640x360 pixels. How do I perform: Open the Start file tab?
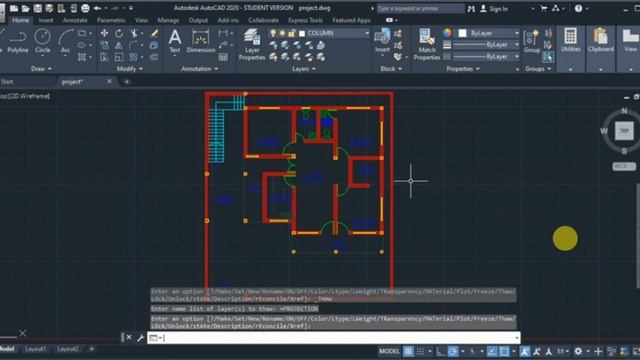(7, 82)
